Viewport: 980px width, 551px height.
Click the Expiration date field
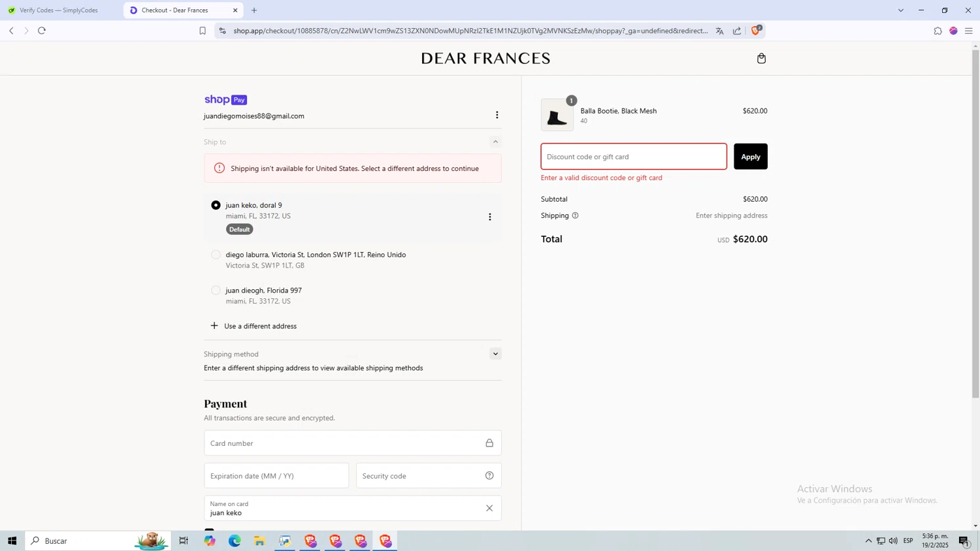(276, 476)
